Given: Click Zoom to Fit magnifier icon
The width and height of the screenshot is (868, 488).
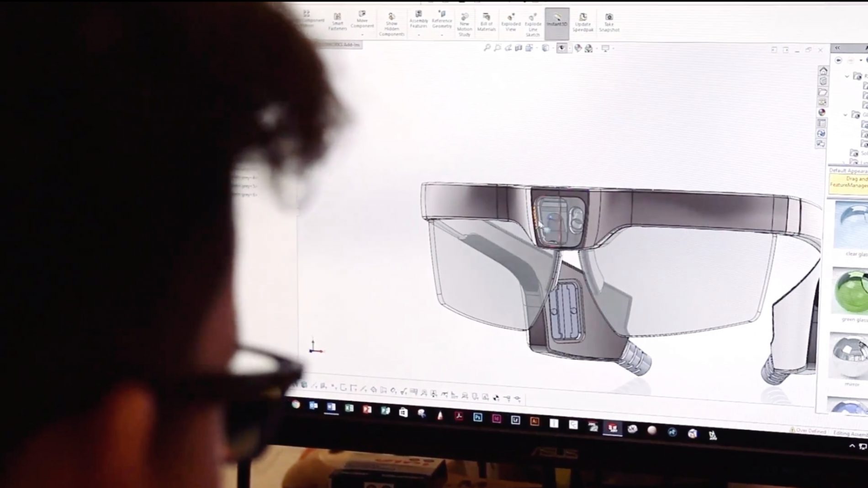Looking at the screenshot, I should [x=487, y=47].
